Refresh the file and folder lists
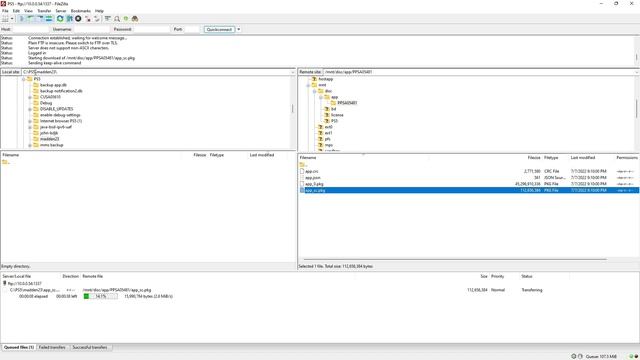Screen dimensions: 640x360 [x=60, y=19]
